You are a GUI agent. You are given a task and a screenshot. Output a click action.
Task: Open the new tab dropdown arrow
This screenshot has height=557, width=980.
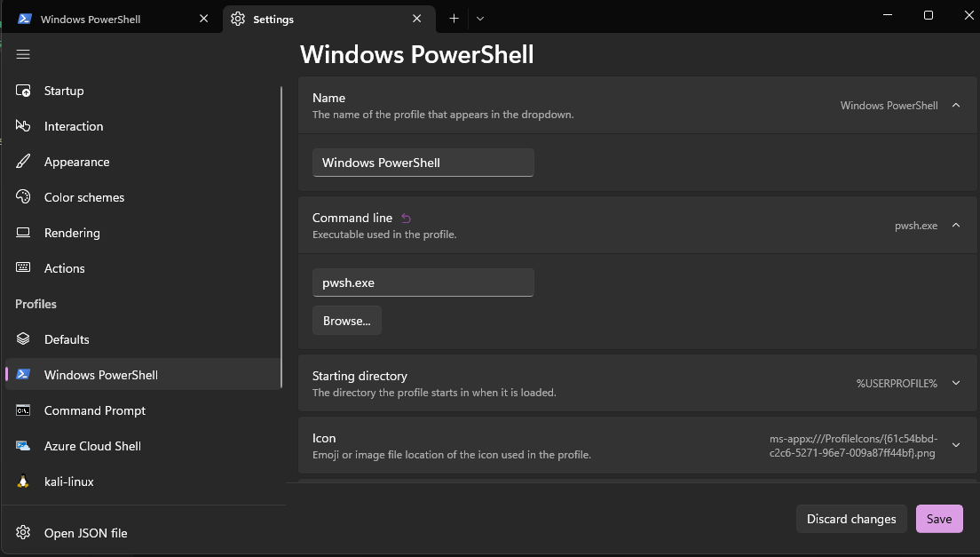[480, 19]
